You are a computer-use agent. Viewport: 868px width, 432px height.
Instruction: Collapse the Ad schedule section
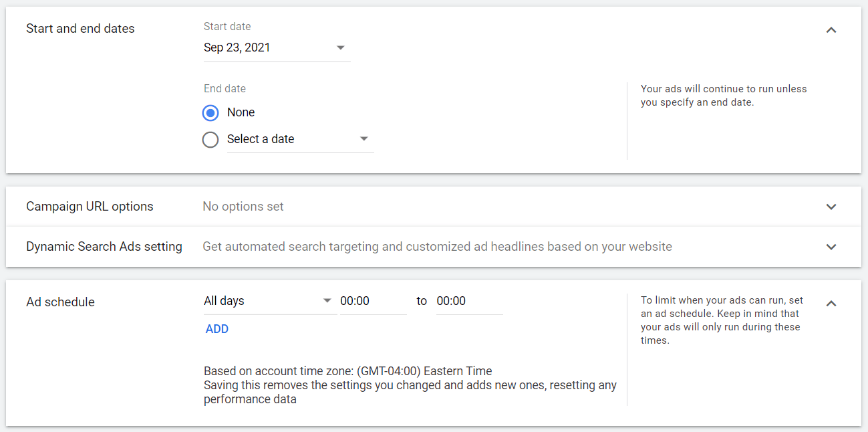(831, 303)
